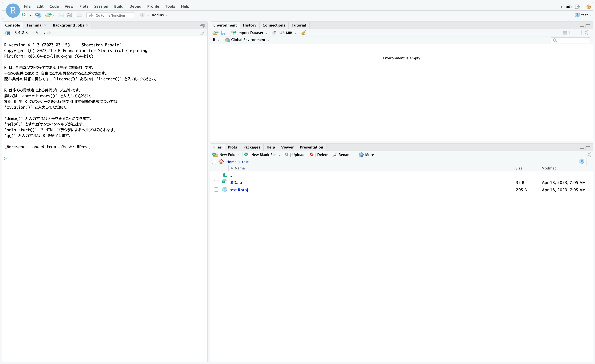Open the 145 MiB memory usage indicator
Screen dimensions: 595x364
click(284, 33)
